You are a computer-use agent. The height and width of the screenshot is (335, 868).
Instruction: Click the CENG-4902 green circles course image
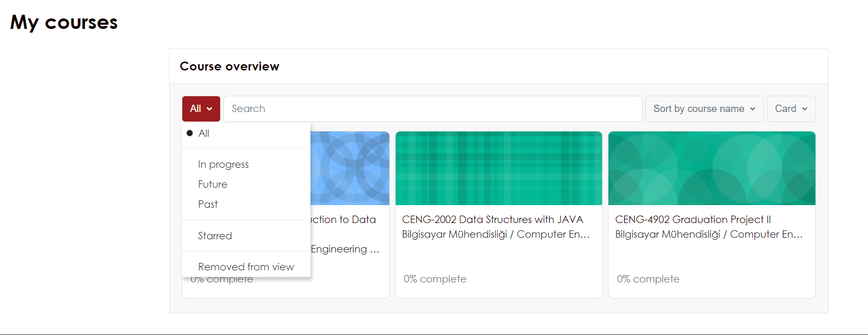[x=711, y=168]
